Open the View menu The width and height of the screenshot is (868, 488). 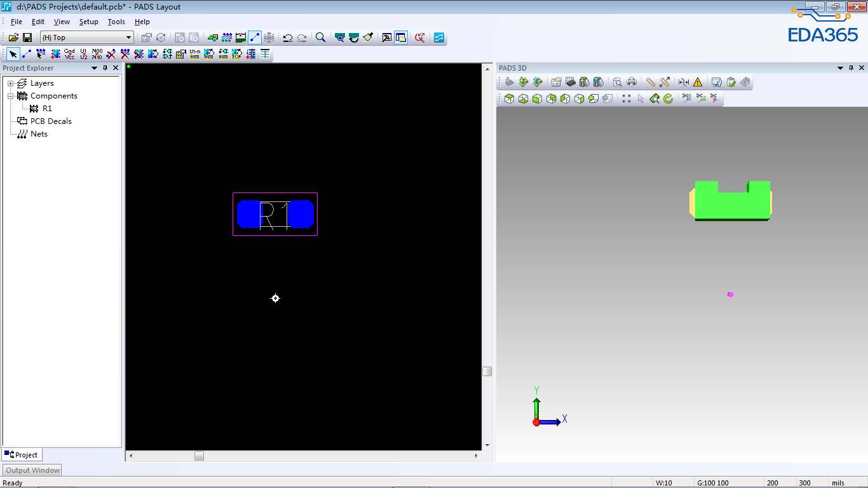(62, 22)
